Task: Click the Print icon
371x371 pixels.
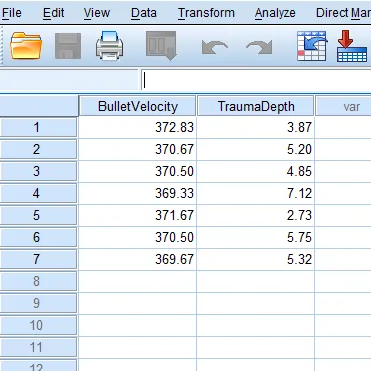Action: tap(110, 46)
